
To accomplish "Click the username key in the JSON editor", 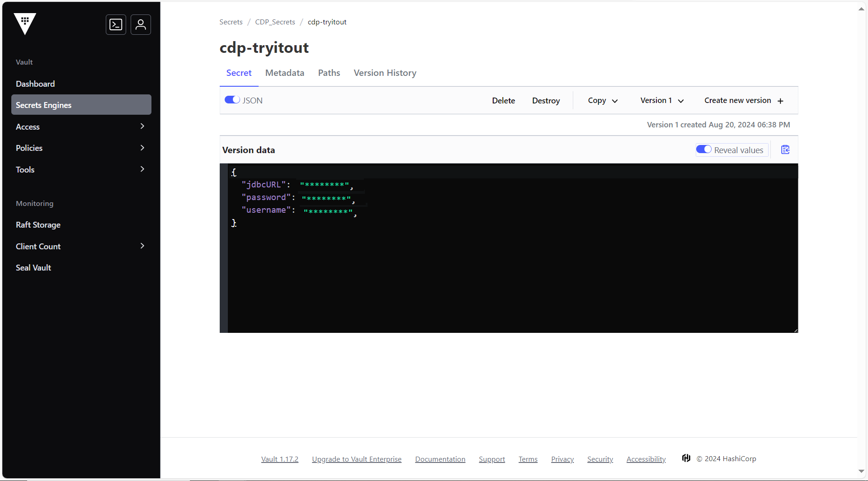I will click(x=266, y=210).
